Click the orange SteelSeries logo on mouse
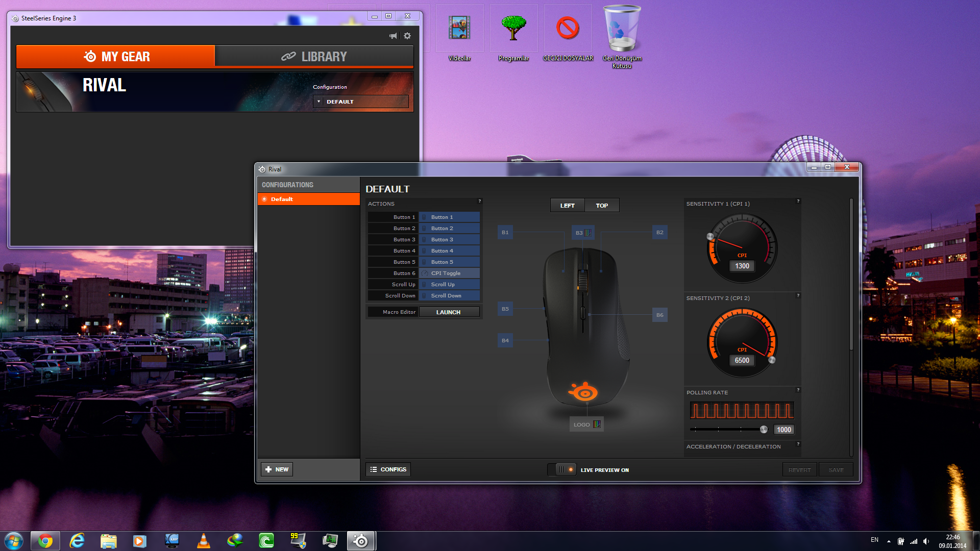This screenshot has height=551, width=980. (x=583, y=392)
